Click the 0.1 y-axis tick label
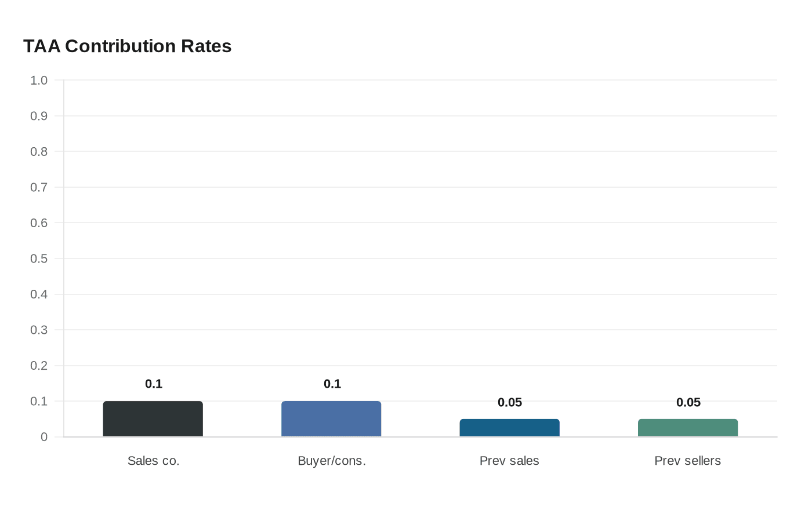Screen dimensions: 812x510 click(39, 401)
